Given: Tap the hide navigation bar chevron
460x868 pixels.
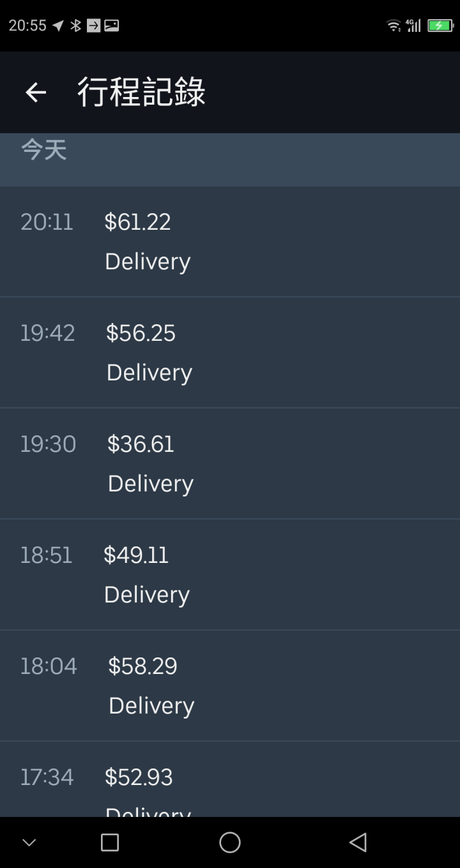Looking at the screenshot, I should tap(29, 842).
